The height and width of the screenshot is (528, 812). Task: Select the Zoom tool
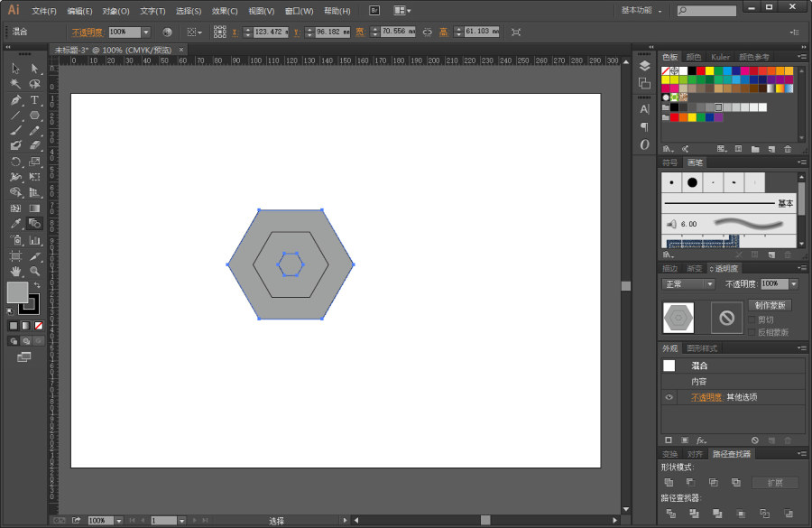pos(34,271)
